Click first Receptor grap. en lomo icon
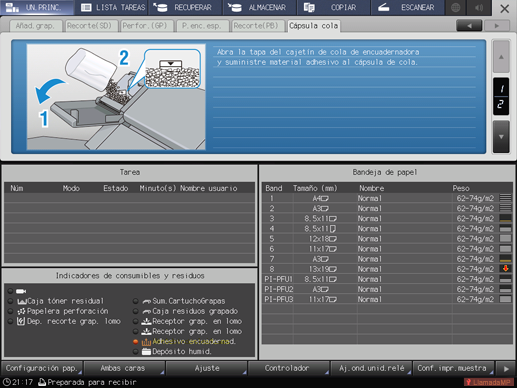 click(146, 321)
